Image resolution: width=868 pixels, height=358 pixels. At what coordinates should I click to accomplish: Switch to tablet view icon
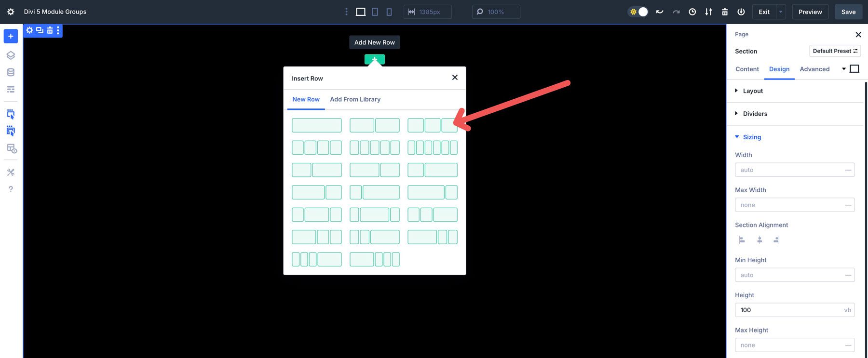[375, 12]
